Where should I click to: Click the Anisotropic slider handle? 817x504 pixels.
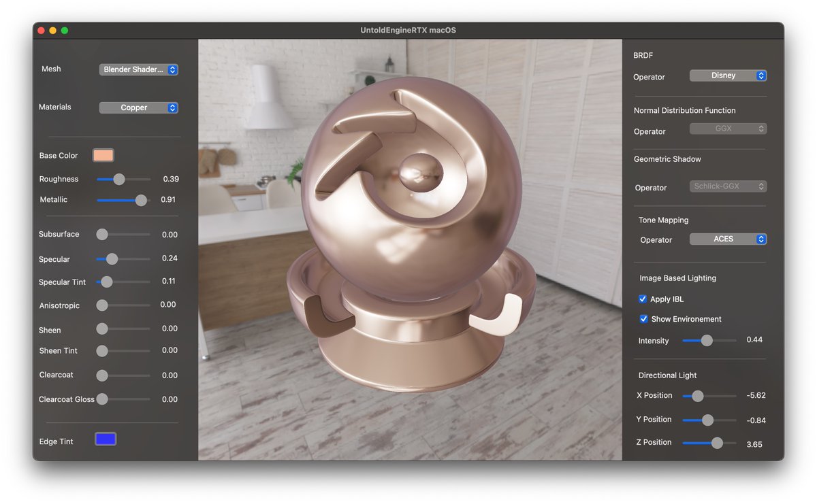click(102, 305)
